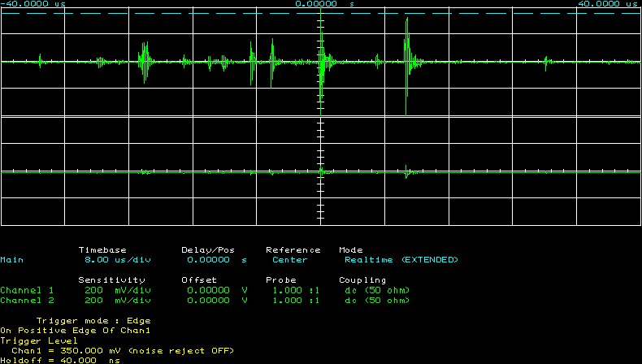Click the Trigger mode : Edge line
The image size is (642, 364).
click(x=93, y=320)
